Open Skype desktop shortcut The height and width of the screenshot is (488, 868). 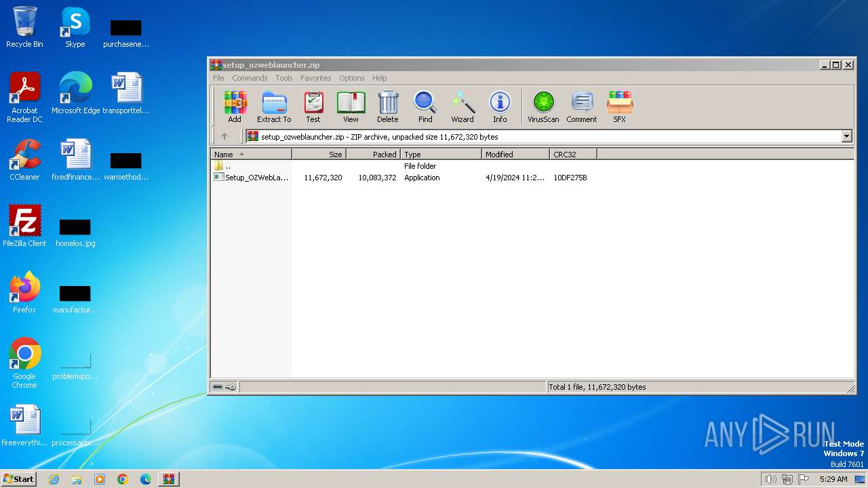tap(75, 28)
